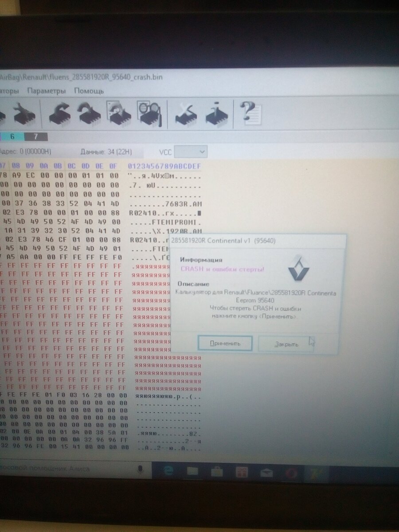Open the Параметры menu
This screenshot has height=532, width=399.
click(x=47, y=91)
